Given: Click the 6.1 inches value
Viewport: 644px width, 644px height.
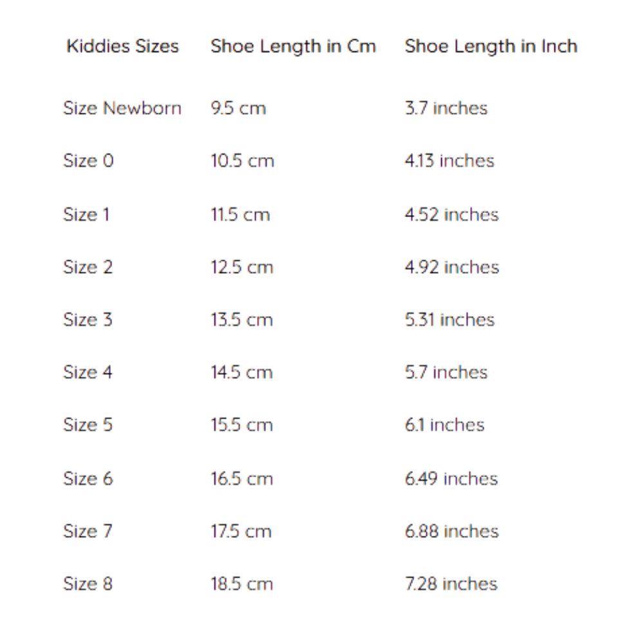Looking at the screenshot, I should [444, 425].
